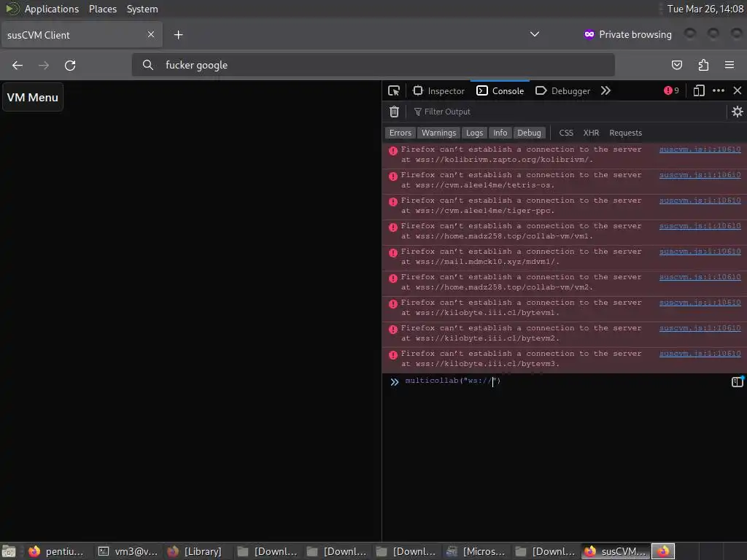The image size is (747, 560).
Task: Switch to the pentiu... Firefox taskbar window
Action: click(x=55, y=551)
